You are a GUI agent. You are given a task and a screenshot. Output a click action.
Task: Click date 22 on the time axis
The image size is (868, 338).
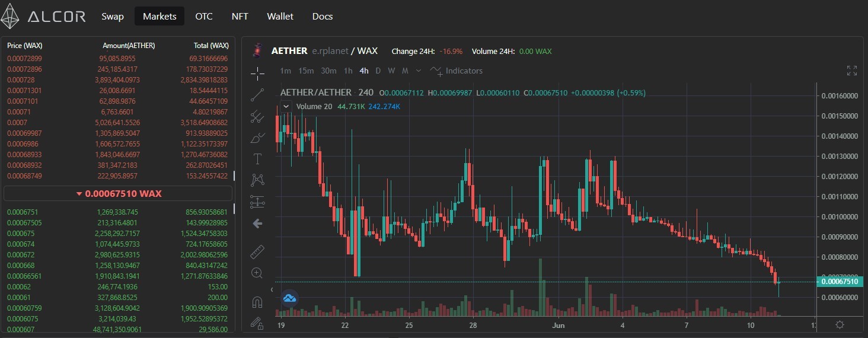[345, 326]
